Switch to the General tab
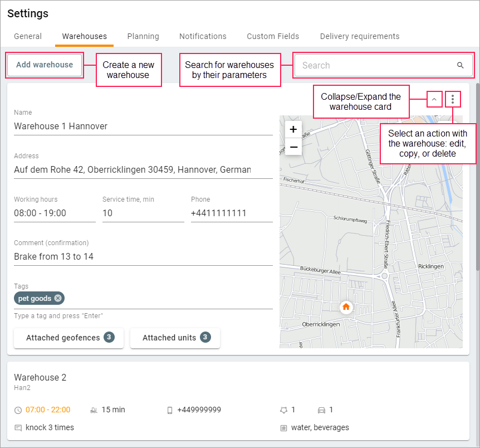This screenshot has height=448, width=480. tap(28, 36)
